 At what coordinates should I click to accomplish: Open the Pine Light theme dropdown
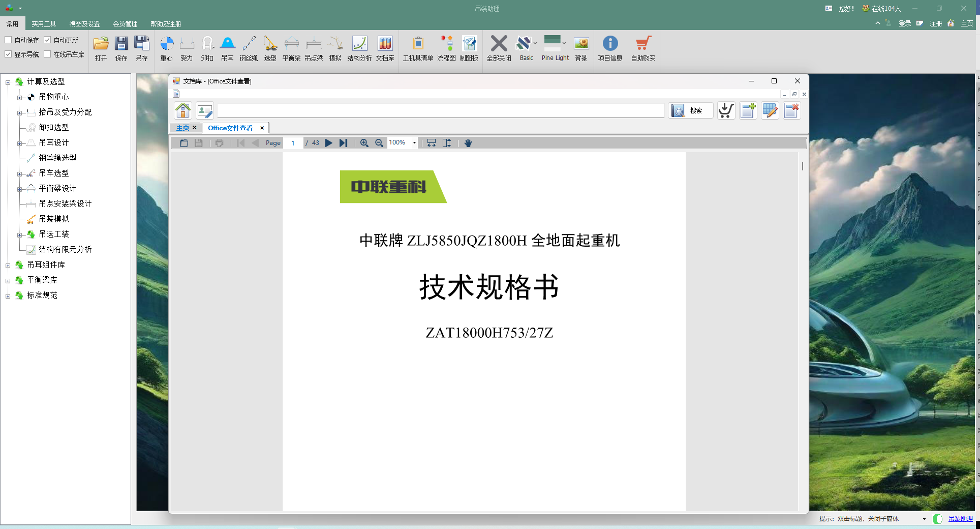564,43
